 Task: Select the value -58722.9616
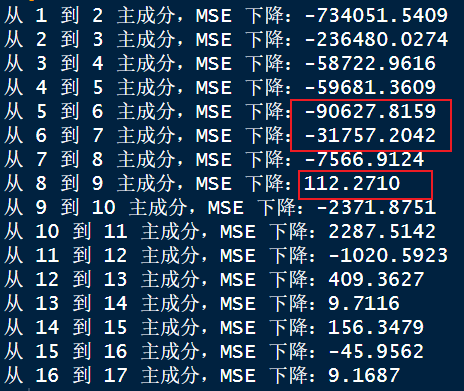[370, 64]
